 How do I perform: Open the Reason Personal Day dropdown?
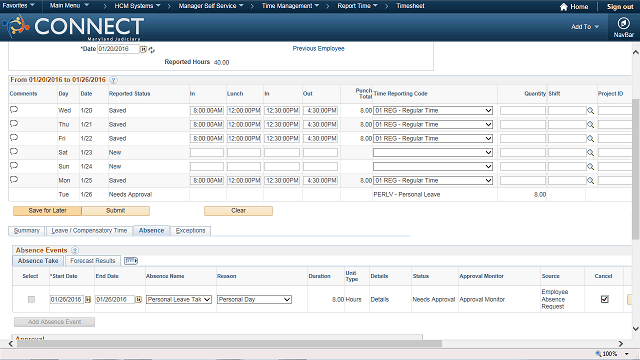[x=254, y=300]
